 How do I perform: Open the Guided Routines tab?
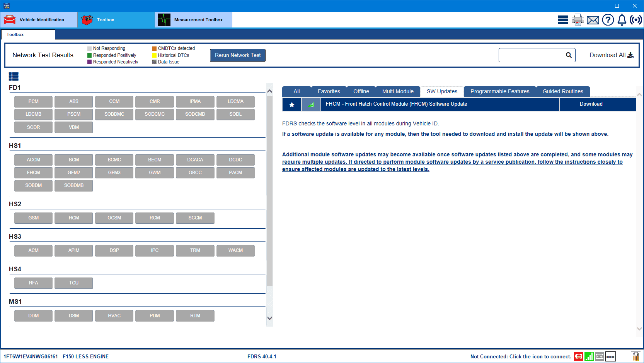point(562,91)
